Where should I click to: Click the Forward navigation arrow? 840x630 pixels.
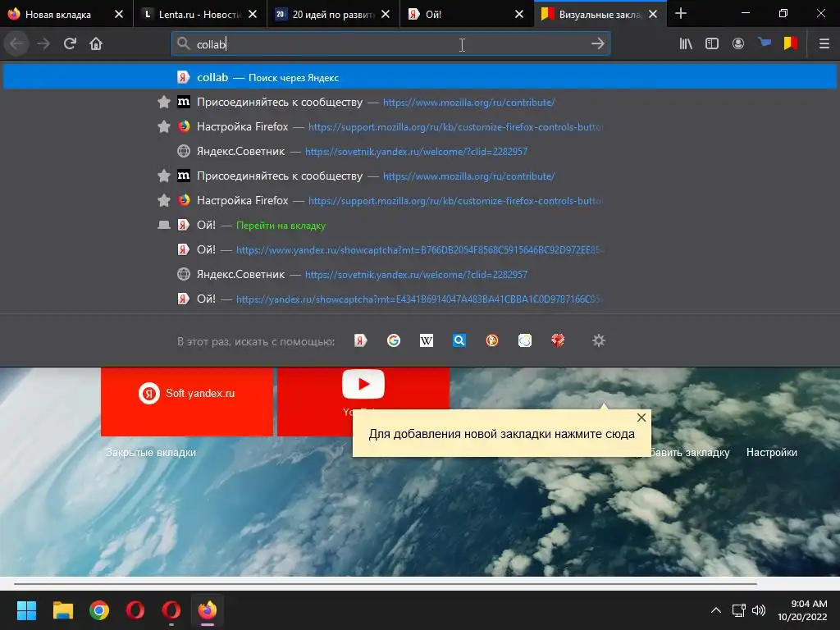[x=43, y=43]
